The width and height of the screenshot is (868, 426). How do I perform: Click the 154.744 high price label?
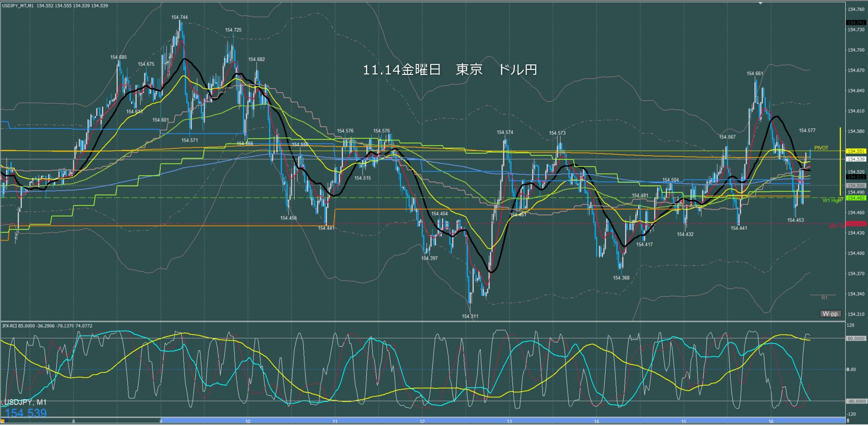click(x=179, y=17)
